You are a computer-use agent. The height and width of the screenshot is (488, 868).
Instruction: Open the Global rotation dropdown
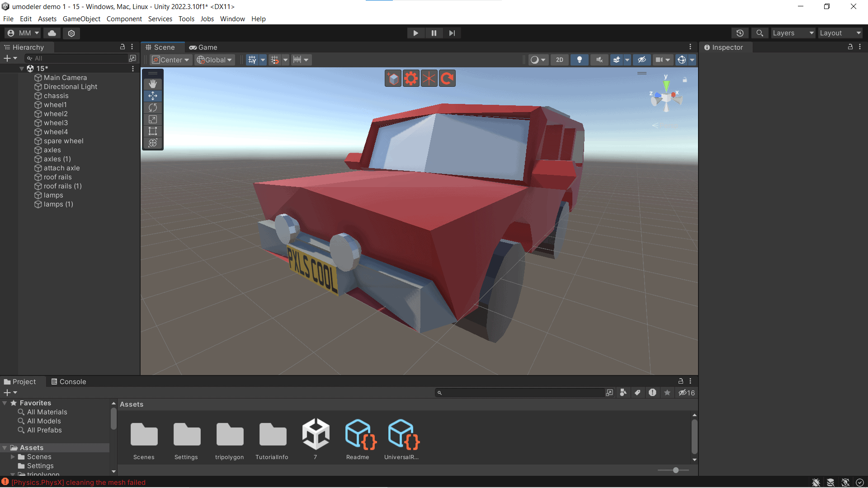pos(214,60)
